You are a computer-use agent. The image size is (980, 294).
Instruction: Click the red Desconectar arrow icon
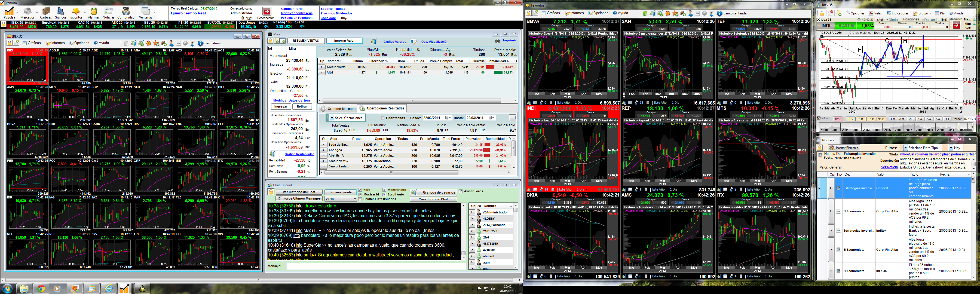pyautogui.click(x=267, y=11)
